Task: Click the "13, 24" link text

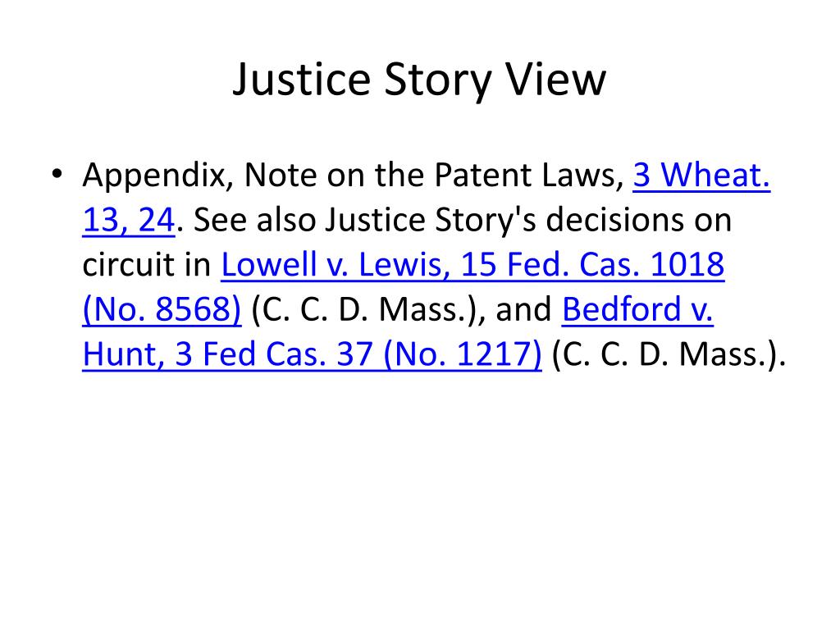Action: click(129, 220)
